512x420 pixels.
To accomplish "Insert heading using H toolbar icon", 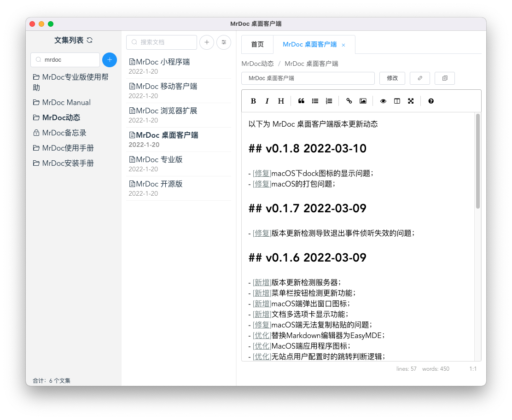I will click(281, 101).
